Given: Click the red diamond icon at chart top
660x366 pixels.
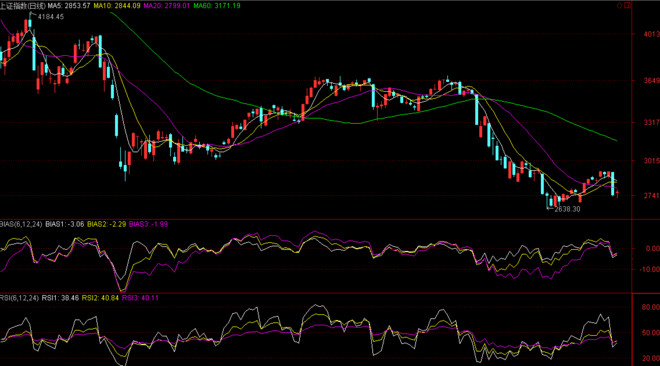Looking at the screenshot, I should 619,5.
